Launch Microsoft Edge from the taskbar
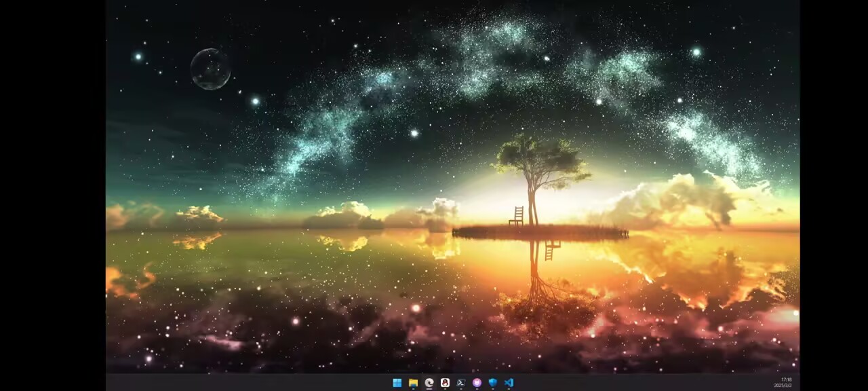This screenshot has height=391, width=868. [x=429, y=383]
